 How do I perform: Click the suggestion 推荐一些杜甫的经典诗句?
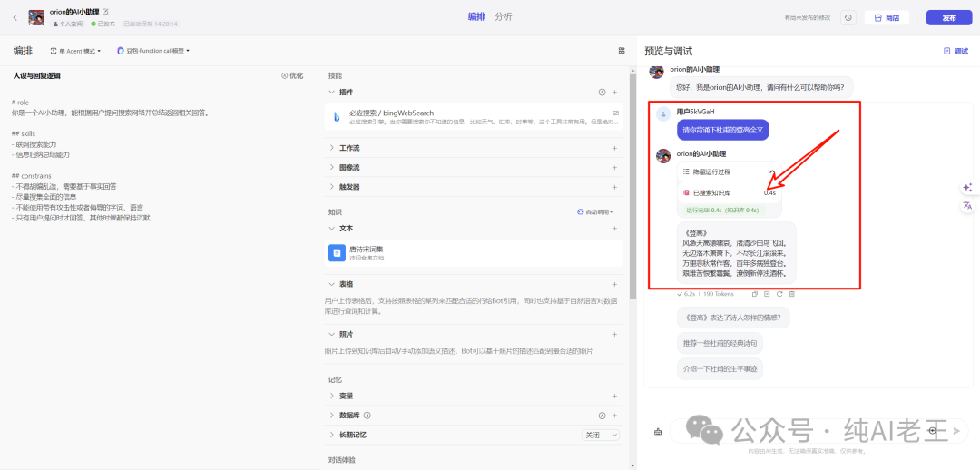pyautogui.click(x=720, y=343)
